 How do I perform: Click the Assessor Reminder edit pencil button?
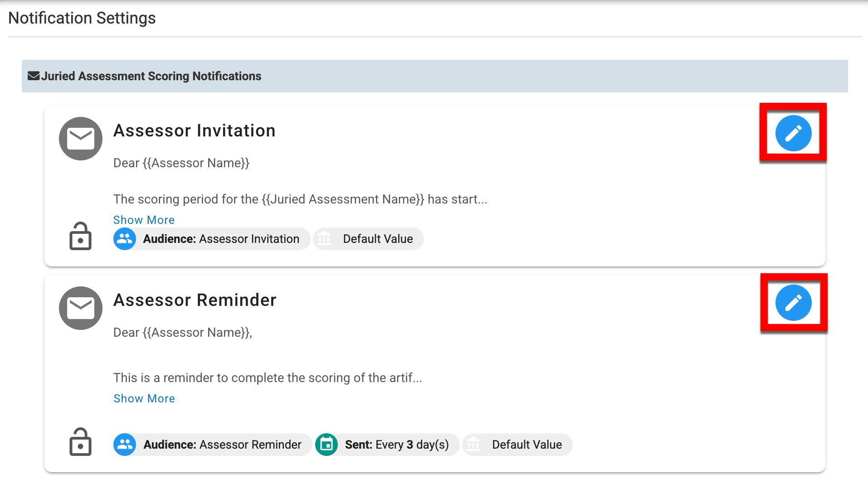(x=793, y=302)
